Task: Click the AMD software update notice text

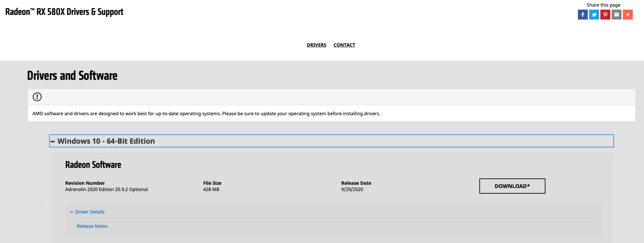Action: [x=206, y=114]
